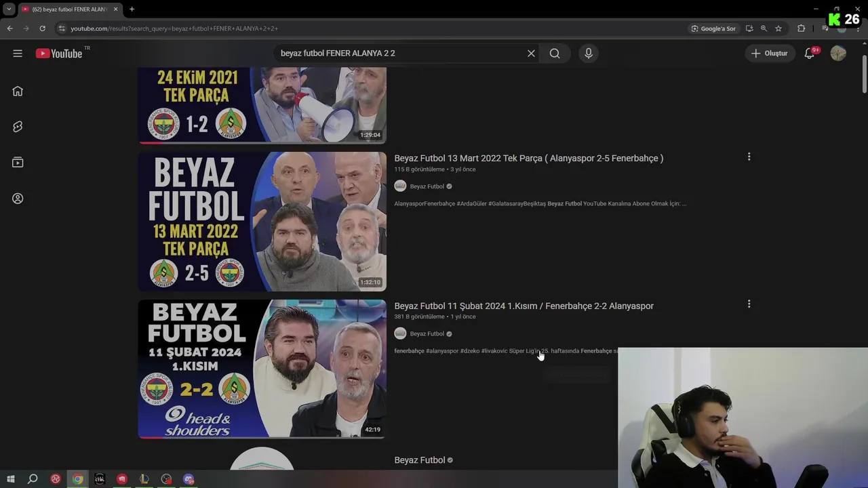Open the YouTube guide hamburger menu
The image size is (868, 488).
(18, 54)
